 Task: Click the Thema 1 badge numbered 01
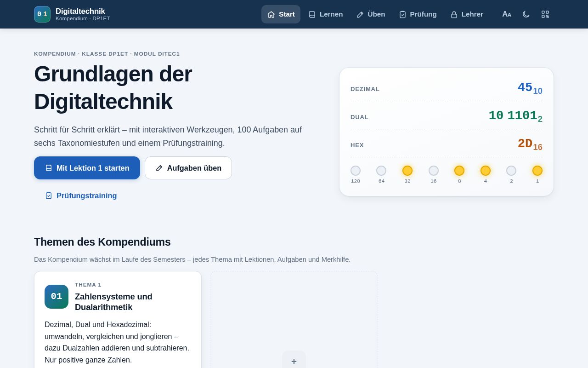click(57, 297)
